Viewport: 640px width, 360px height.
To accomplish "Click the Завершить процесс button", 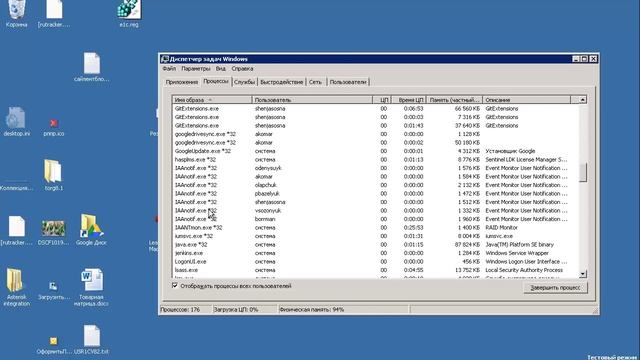I will point(555,288).
